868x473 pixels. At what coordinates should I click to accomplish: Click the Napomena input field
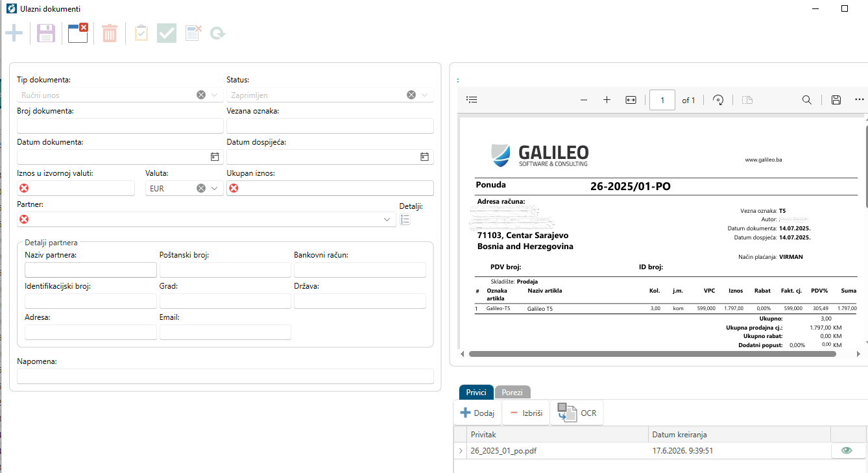225,376
